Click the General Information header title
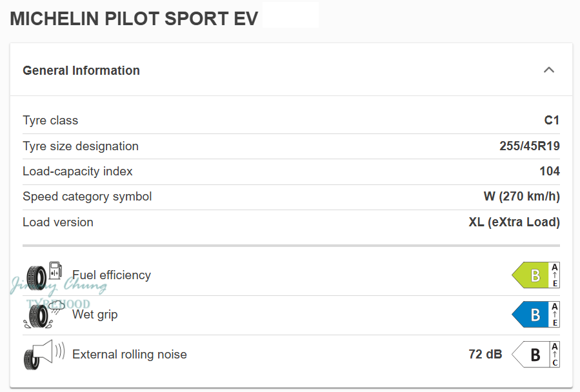 pos(81,70)
